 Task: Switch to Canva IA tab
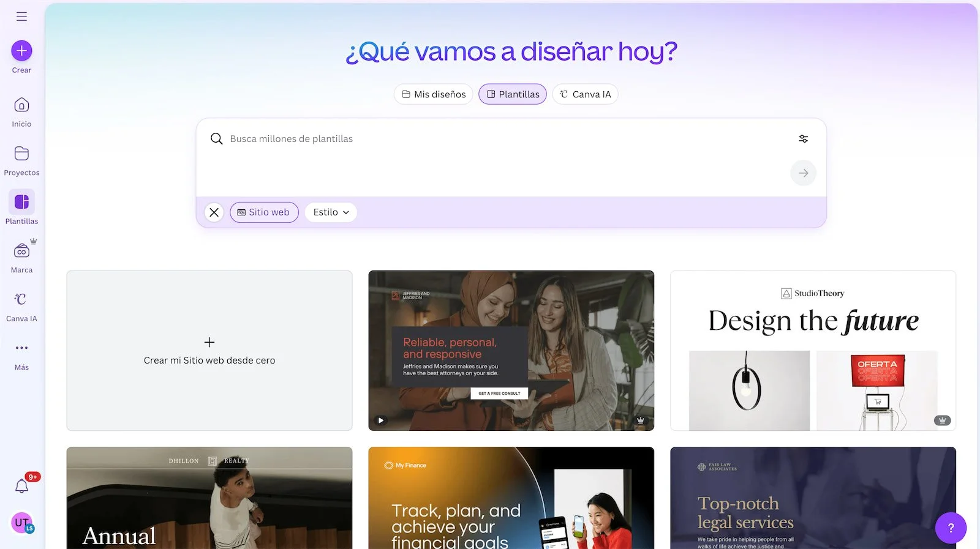point(585,94)
